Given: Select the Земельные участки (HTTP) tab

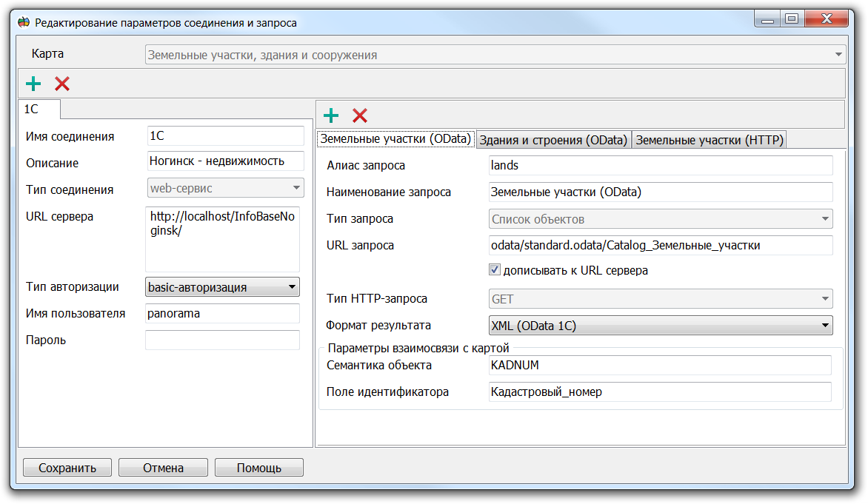Looking at the screenshot, I should point(710,138).
